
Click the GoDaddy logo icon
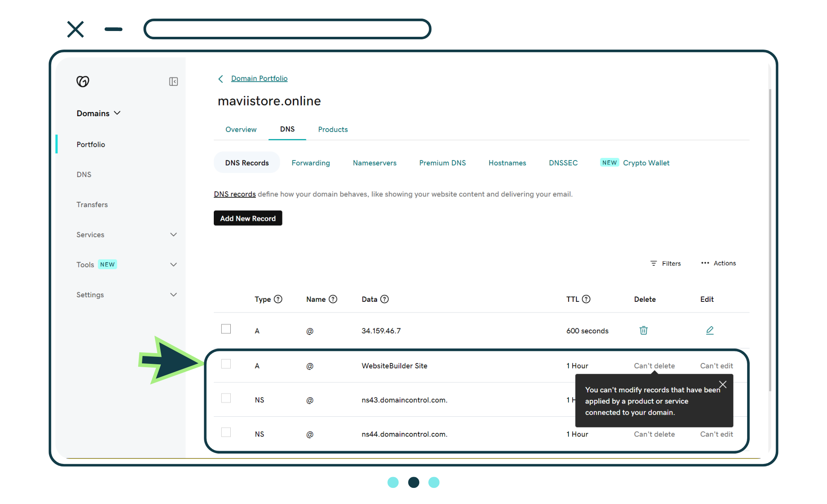click(83, 81)
